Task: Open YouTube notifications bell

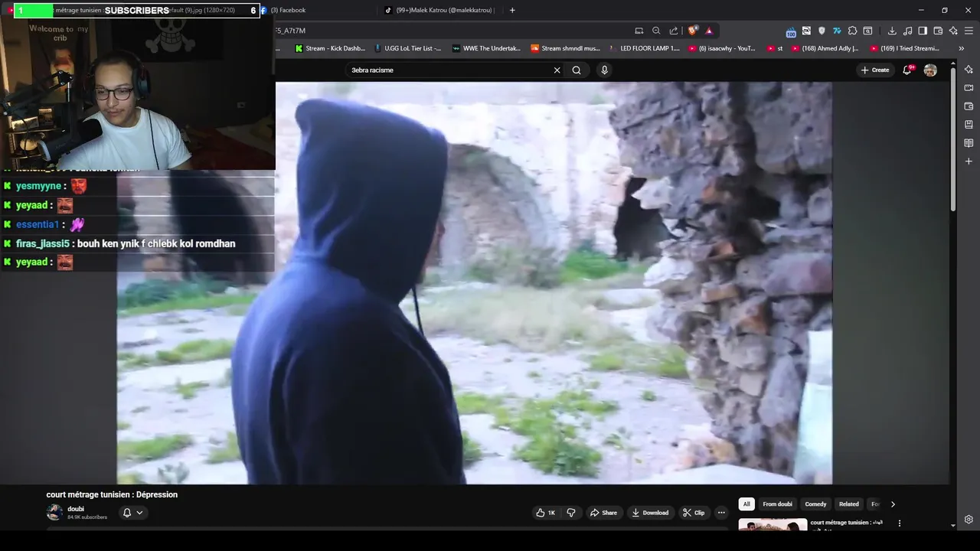Action: 907,70
